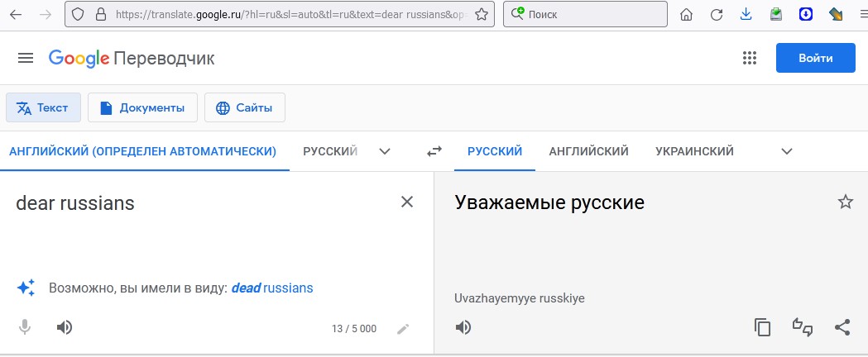This screenshot has width=868, height=357.
Task: Open the Google apps grid
Action: coord(749,58)
